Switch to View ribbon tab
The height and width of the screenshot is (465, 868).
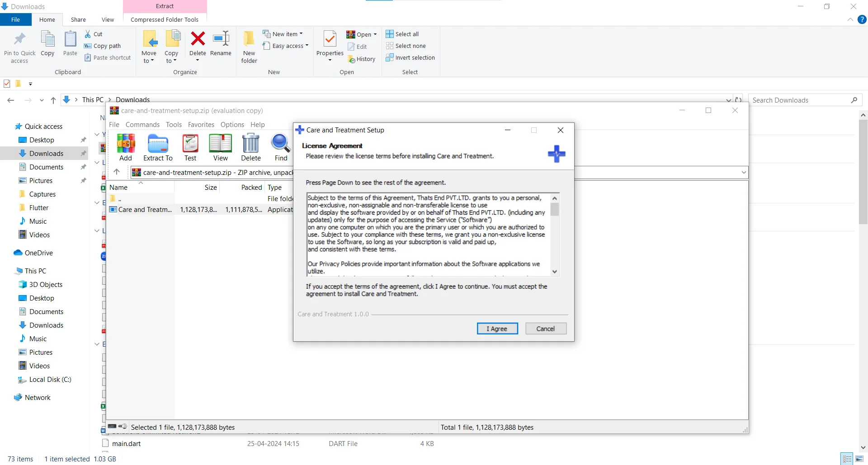108,19
